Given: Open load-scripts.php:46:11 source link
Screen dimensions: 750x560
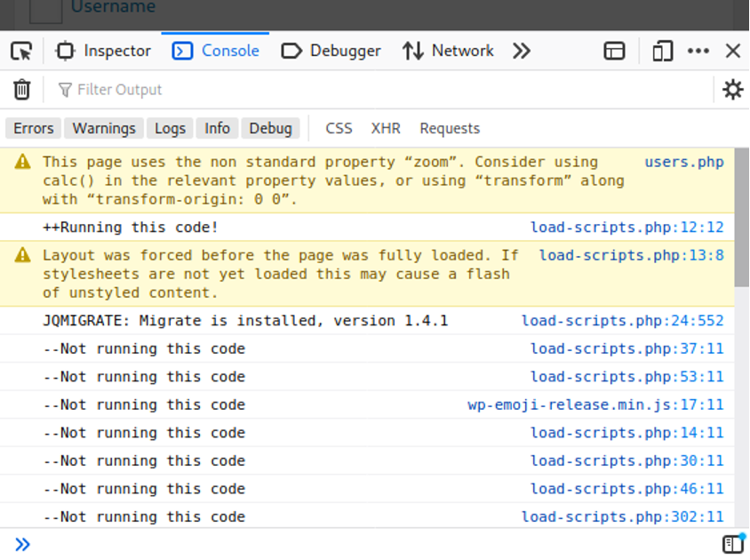Looking at the screenshot, I should coord(627,489).
